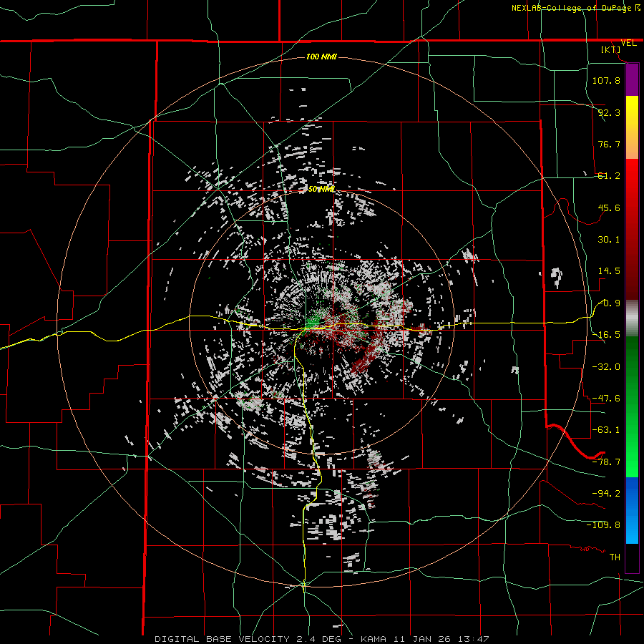Click the -109.8 velocity scale value
Screen dimensions: 644x644
pos(603,525)
